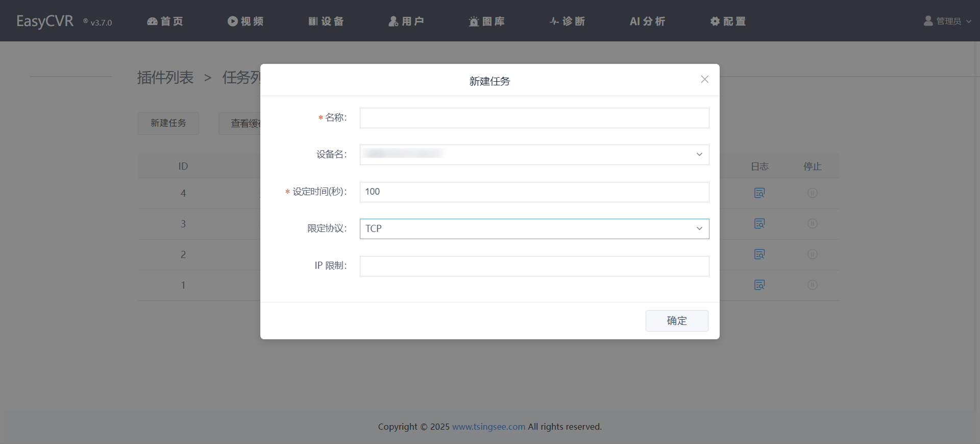980x444 pixels.
Task: Stop task ID 2 with pause icon
Action: point(813,254)
